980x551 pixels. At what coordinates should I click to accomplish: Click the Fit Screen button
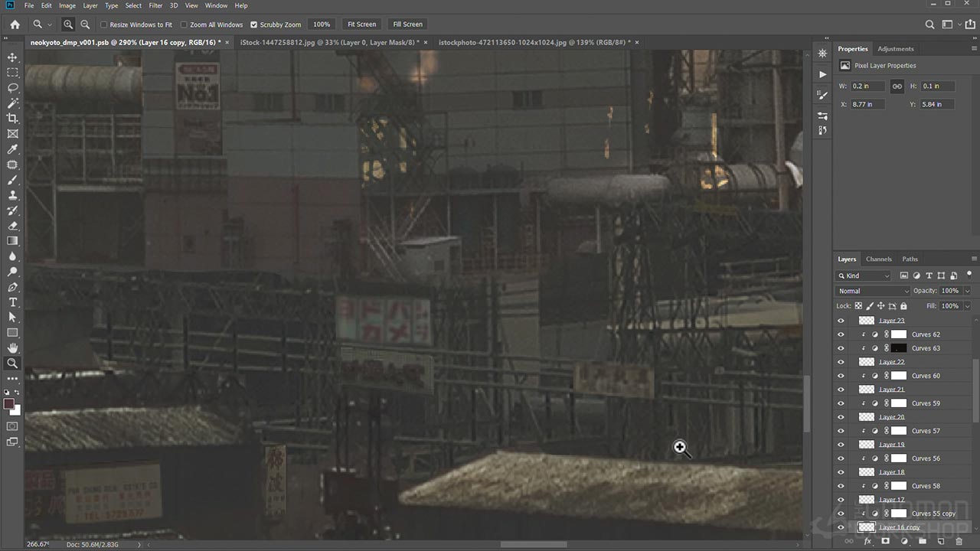pos(361,24)
